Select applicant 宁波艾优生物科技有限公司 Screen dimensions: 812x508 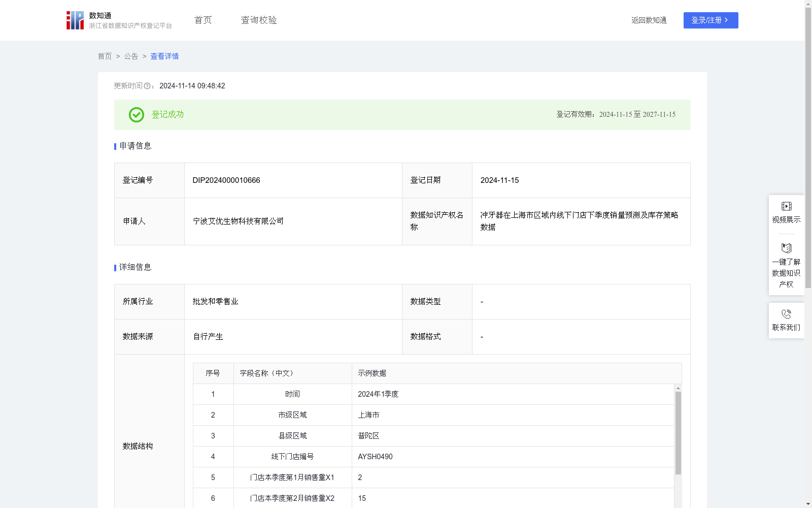pos(238,221)
